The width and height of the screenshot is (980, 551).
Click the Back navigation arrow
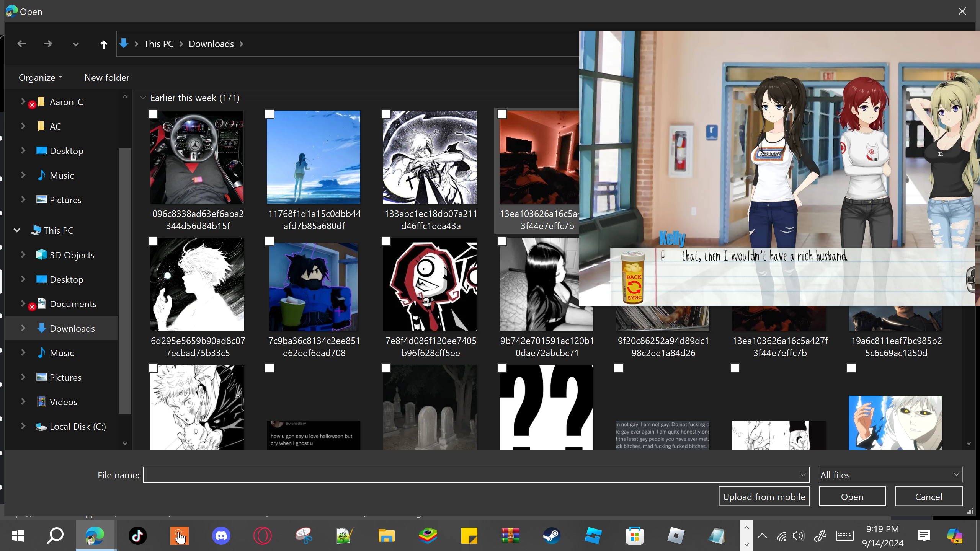[22, 44]
